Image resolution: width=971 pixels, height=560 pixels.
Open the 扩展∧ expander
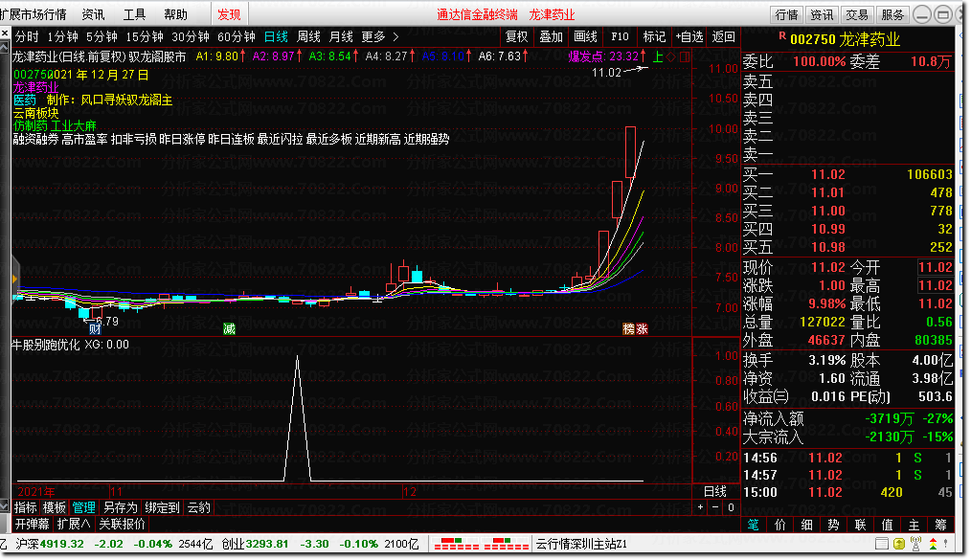74,525
